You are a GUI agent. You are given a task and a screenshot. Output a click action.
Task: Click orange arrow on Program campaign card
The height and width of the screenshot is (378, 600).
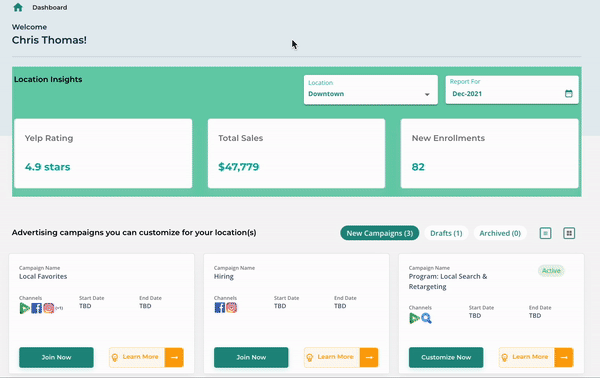coord(564,357)
